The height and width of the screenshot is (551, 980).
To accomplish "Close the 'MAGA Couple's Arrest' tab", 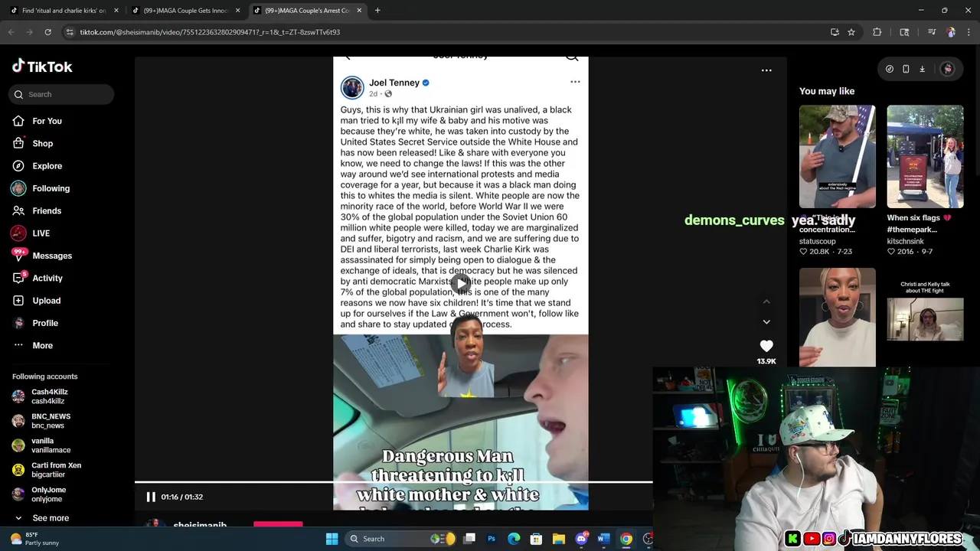I will [x=360, y=11].
